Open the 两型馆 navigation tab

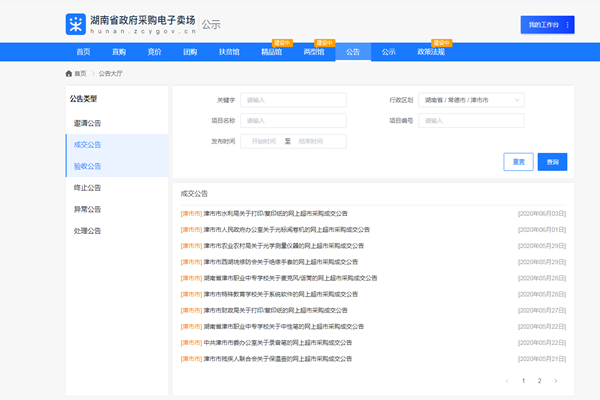(314, 52)
